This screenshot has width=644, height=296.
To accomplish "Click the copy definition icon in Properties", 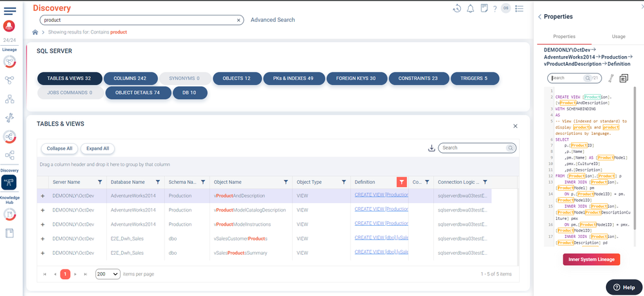I will pos(623,78).
